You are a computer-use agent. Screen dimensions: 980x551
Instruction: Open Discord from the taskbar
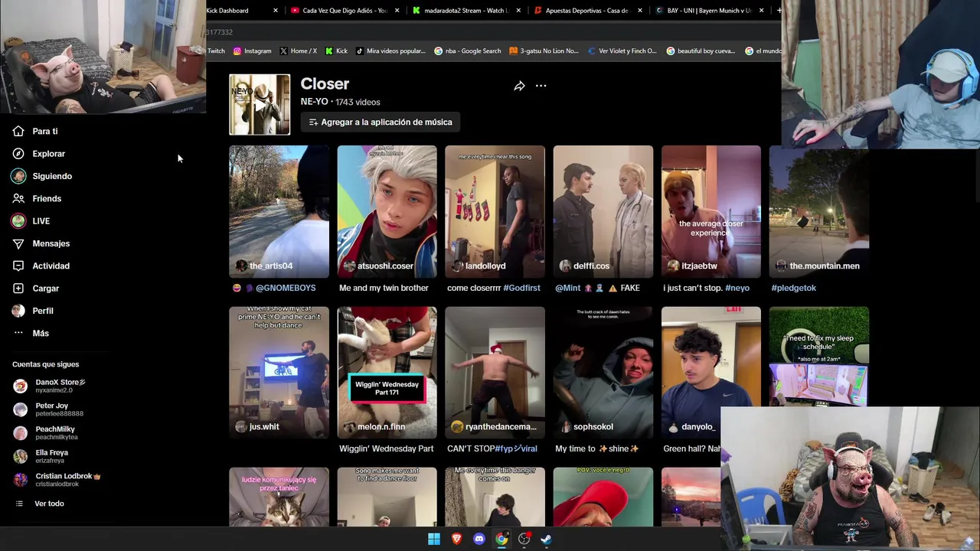tap(479, 539)
